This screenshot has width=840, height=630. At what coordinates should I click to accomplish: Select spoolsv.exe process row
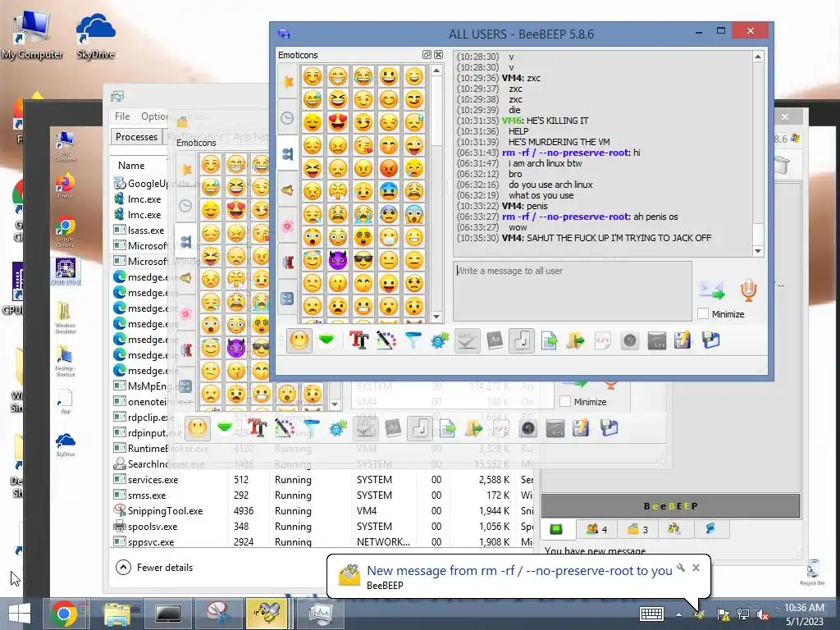[x=322, y=527]
